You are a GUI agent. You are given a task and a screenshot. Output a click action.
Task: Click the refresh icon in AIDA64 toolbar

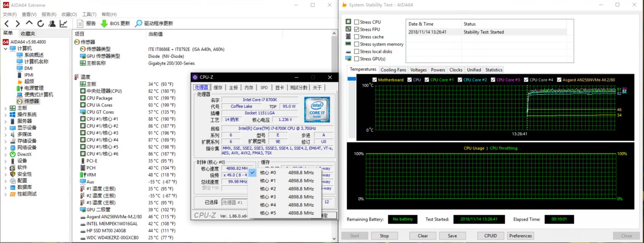click(x=40, y=24)
